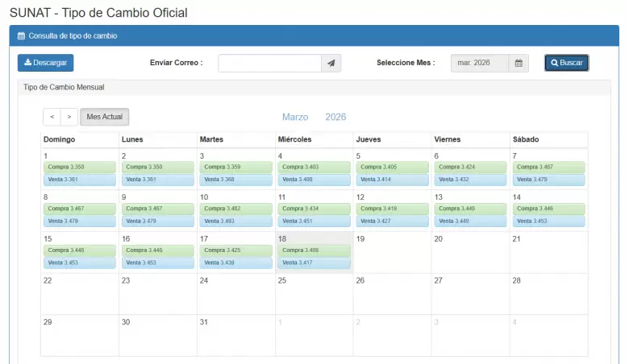This screenshot has width=629, height=364.
Task: Select the Compra 3.350 entry on day 1
Action: [x=80, y=167]
